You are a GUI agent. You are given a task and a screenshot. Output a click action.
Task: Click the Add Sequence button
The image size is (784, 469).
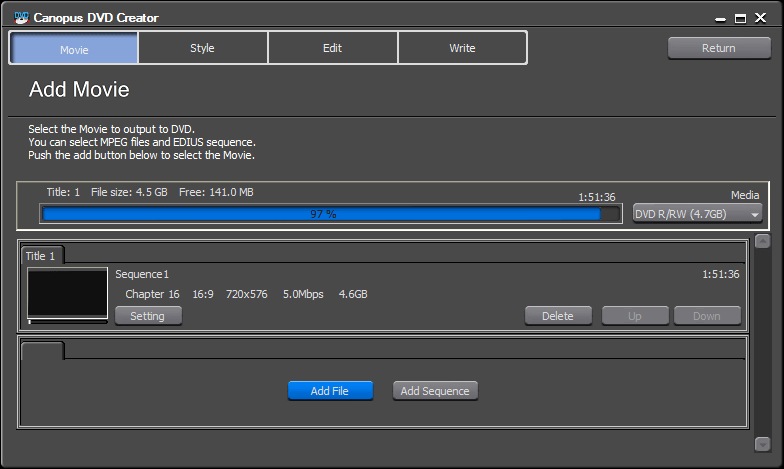(x=435, y=390)
